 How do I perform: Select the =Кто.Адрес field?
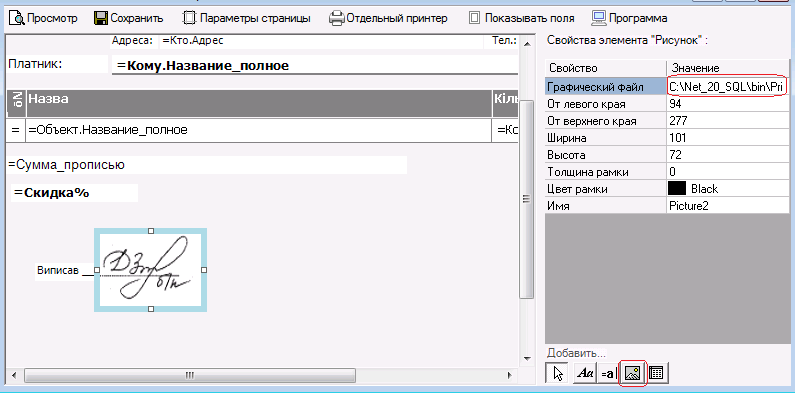(321, 41)
